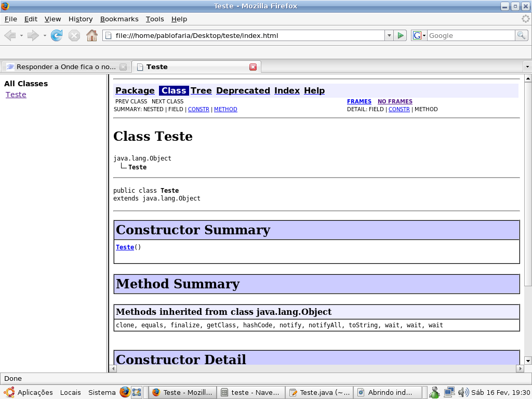
Task: Open the History menu
Action: click(81, 19)
